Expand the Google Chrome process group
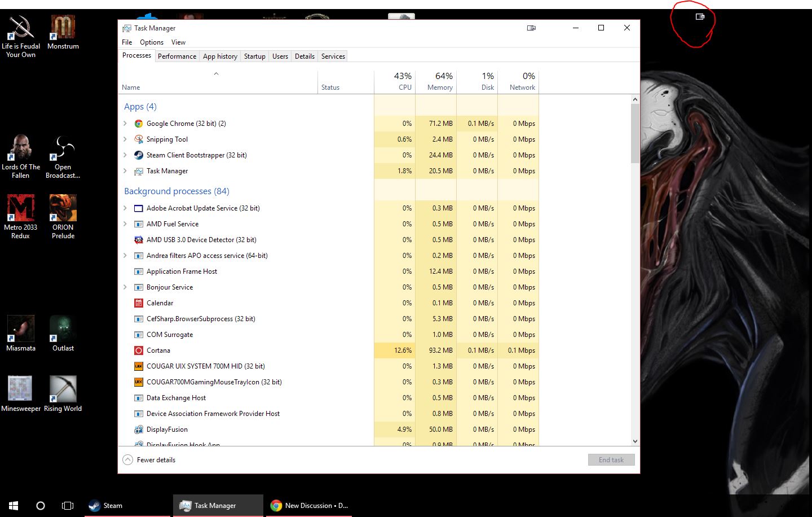812x517 pixels. tap(125, 124)
